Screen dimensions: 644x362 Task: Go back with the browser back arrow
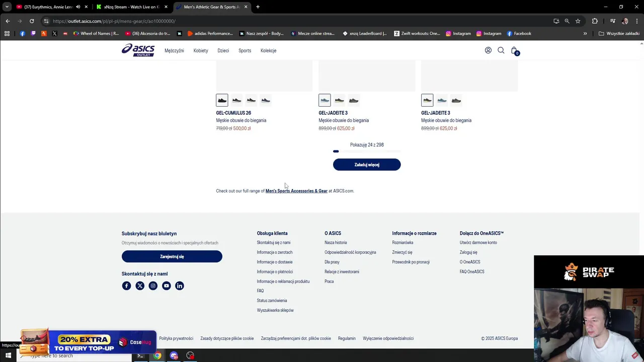click(x=8, y=21)
